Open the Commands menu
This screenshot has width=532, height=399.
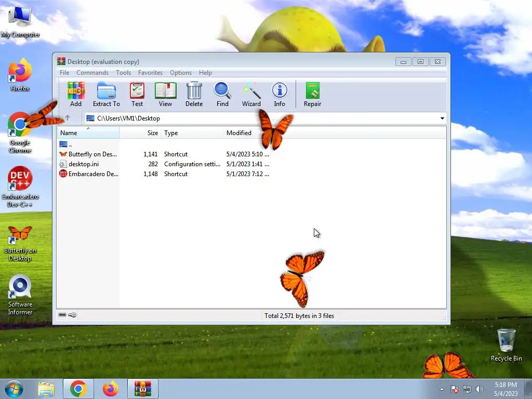[x=92, y=73]
